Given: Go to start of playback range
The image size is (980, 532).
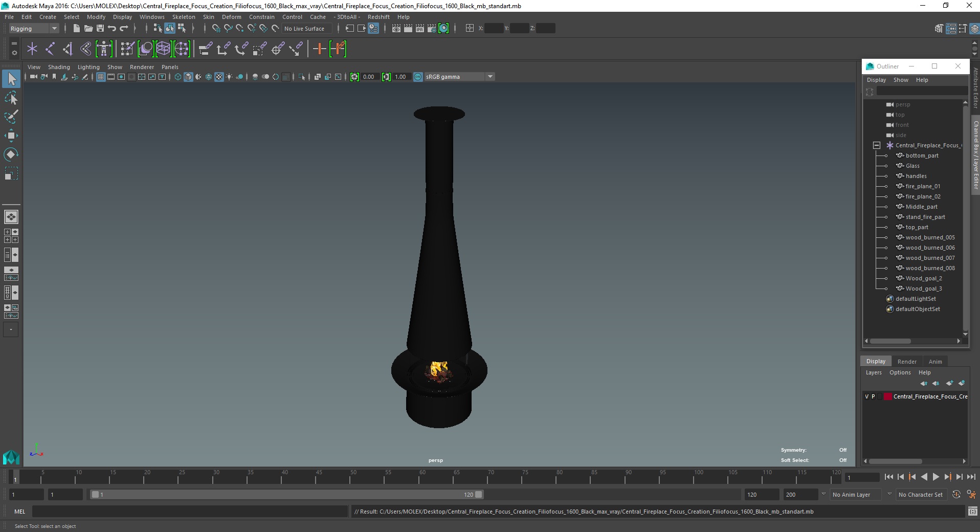Looking at the screenshot, I should point(888,477).
